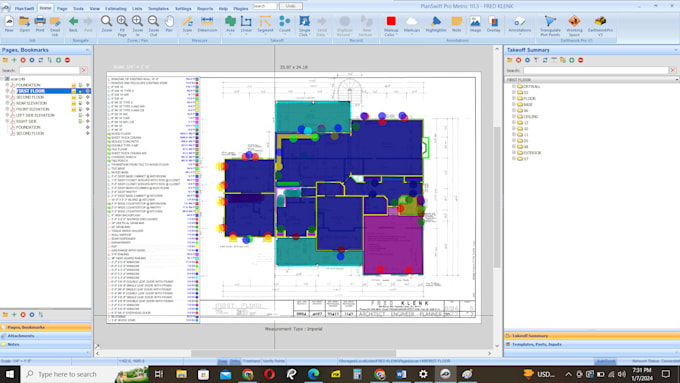Email the job via Email Job
This screenshot has width=680, height=383.
pos(55,25)
